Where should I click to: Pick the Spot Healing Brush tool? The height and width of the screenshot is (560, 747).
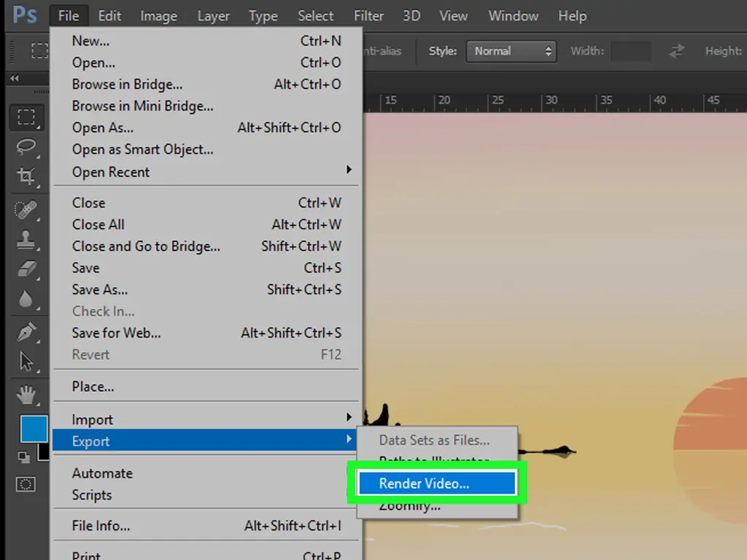tap(26, 210)
